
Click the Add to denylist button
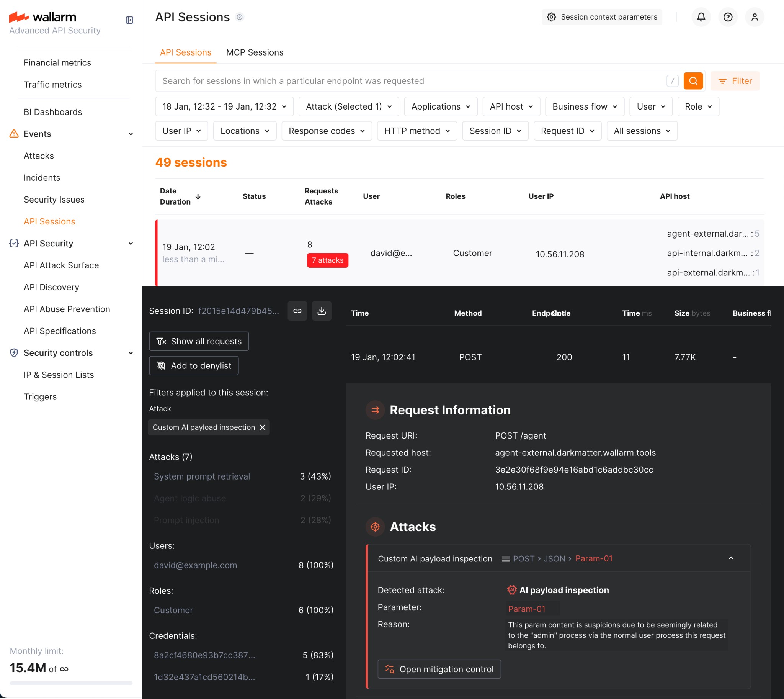pos(194,365)
